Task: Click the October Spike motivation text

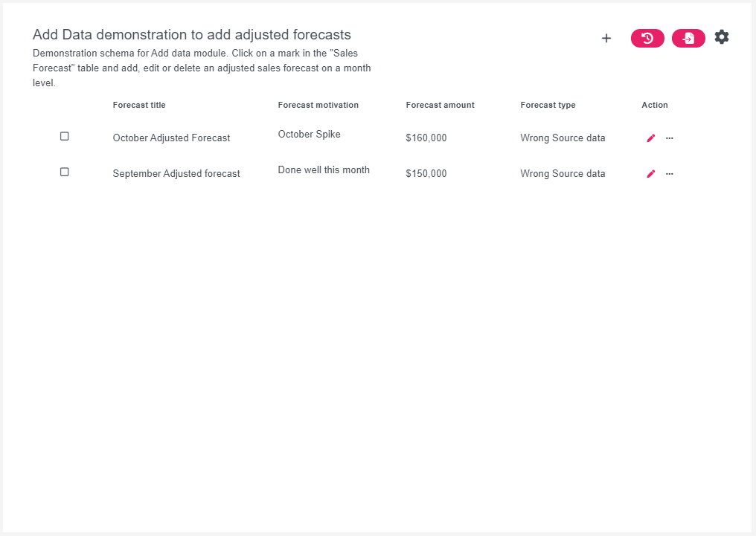Action: click(309, 134)
